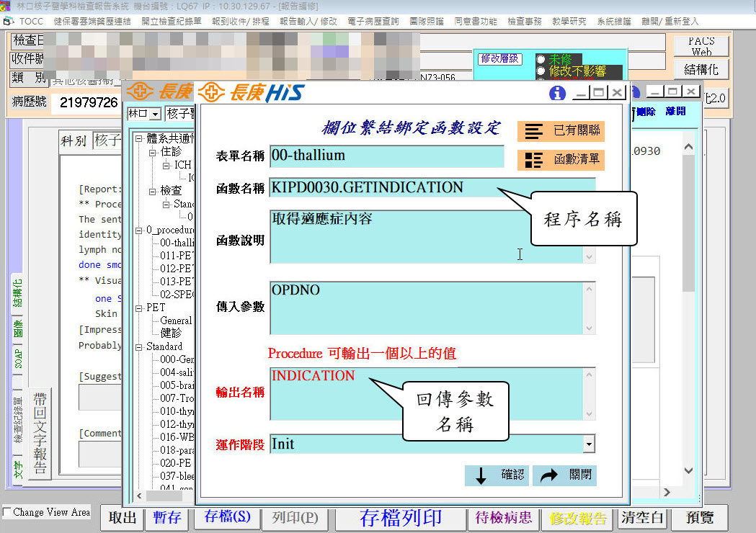Open the 已有關聯 existing links list
This screenshot has width=756, height=533.
[x=560, y=131]
